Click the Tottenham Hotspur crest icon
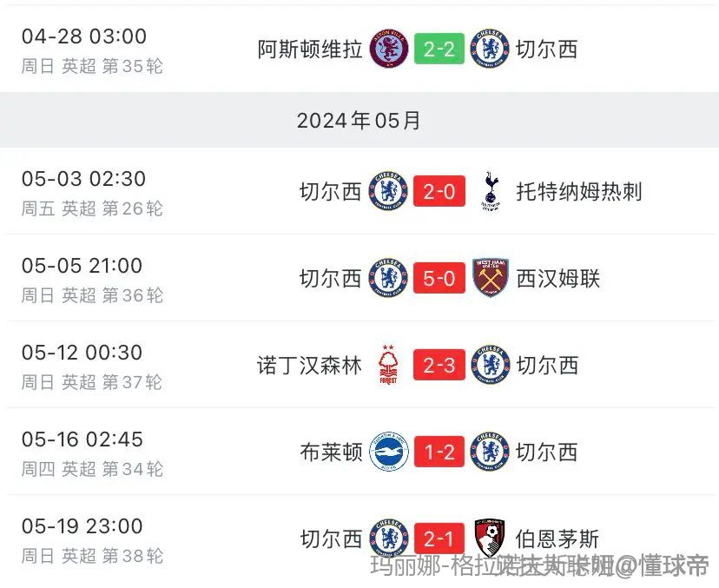719x588 pixels. point(490,191)
